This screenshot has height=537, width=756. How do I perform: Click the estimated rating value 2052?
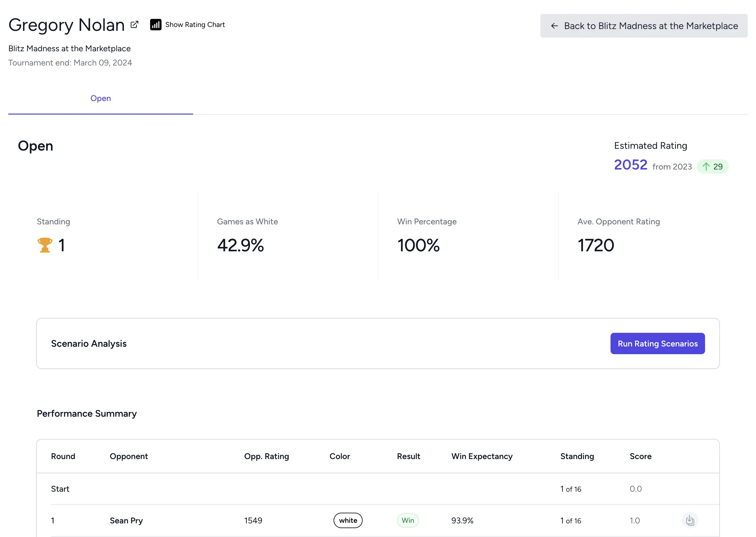click(x=630, y=165)
